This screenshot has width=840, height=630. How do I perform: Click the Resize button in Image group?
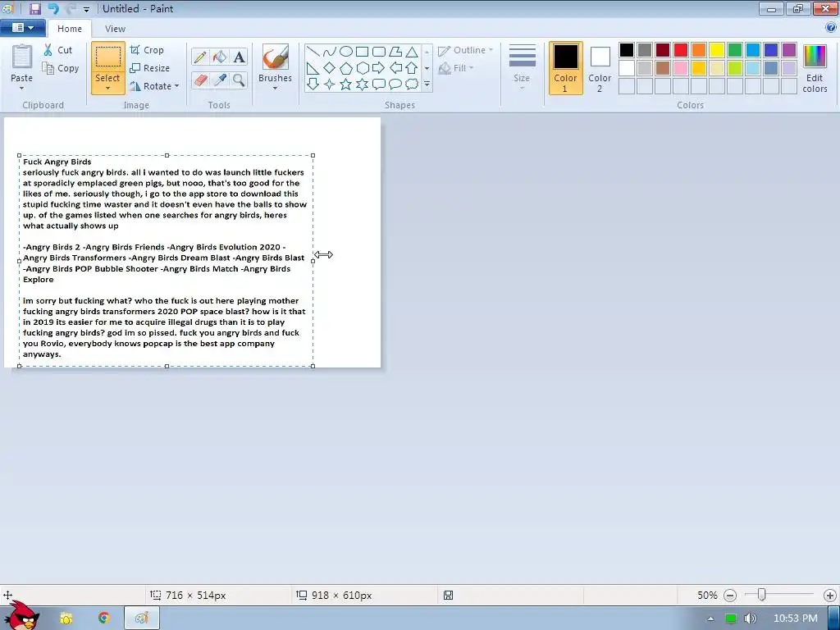click(x=150, y=68)
